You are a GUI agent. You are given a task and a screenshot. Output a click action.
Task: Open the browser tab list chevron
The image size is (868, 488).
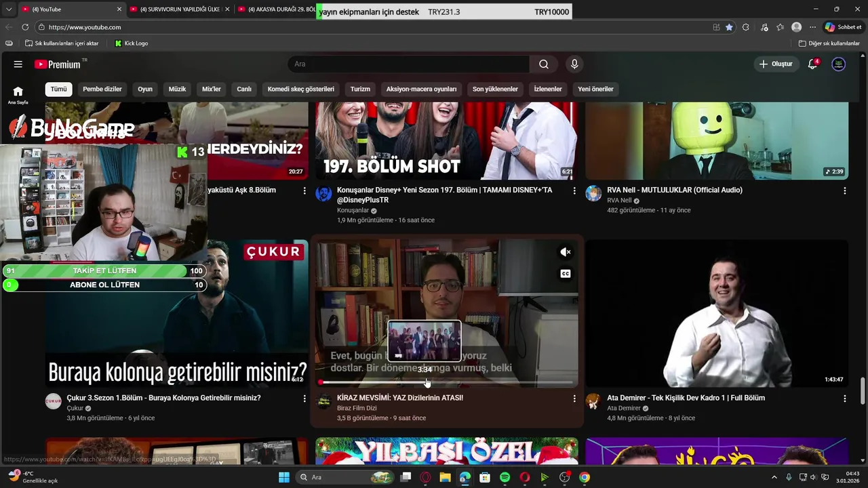coord(9,9)
